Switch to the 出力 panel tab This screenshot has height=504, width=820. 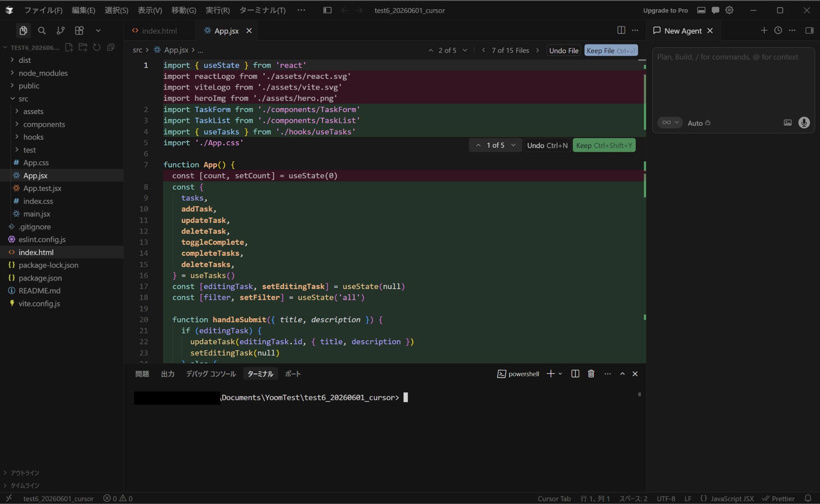tap(168, 374)
